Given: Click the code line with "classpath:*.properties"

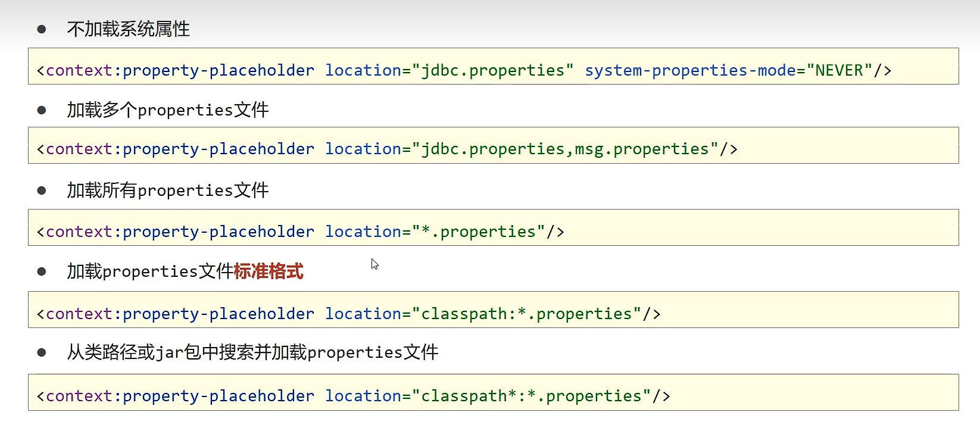Looking at the screenshot, I should click(x=493, y=310).
